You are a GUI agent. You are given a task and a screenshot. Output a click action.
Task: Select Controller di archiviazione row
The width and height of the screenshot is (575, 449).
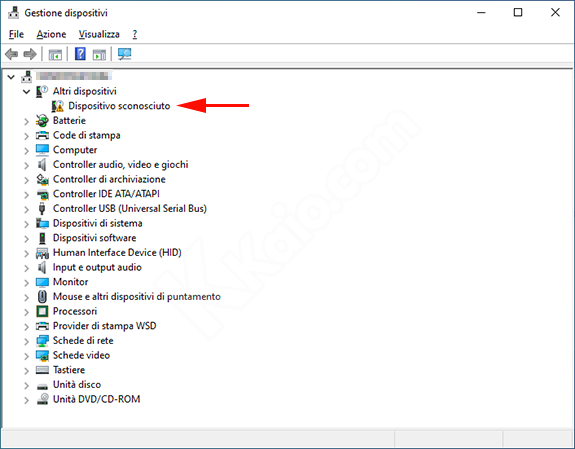coord(109,179)
